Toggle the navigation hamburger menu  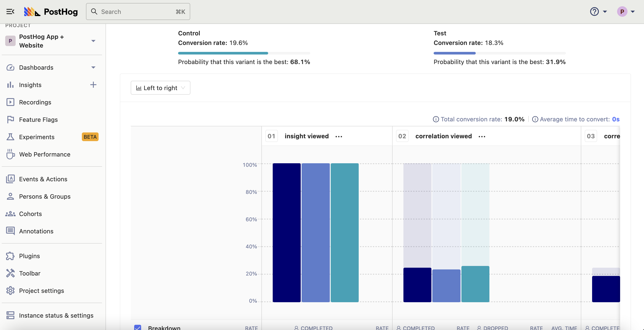10,11
